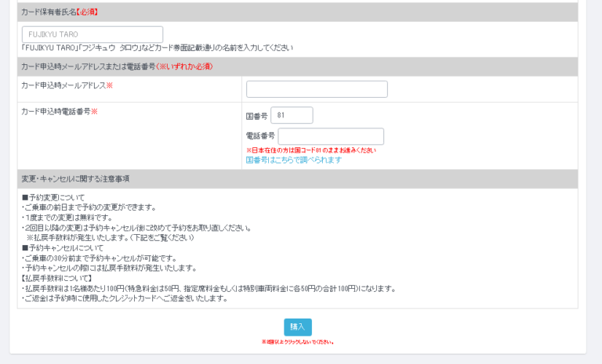Click the red 日本在住の方は国コード81 note
The width and height of the screenshot is (602, 364).
point(310,150)
